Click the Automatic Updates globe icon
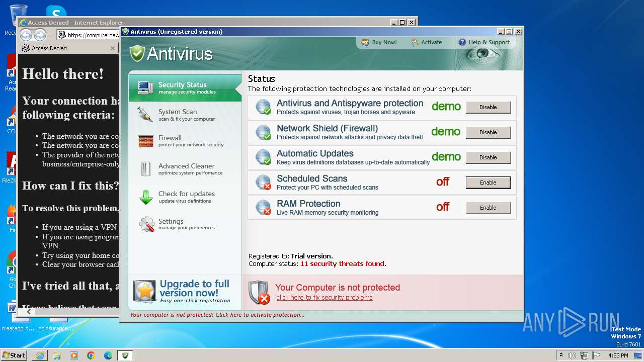The image size is (644, 362). tap(263, 157)
